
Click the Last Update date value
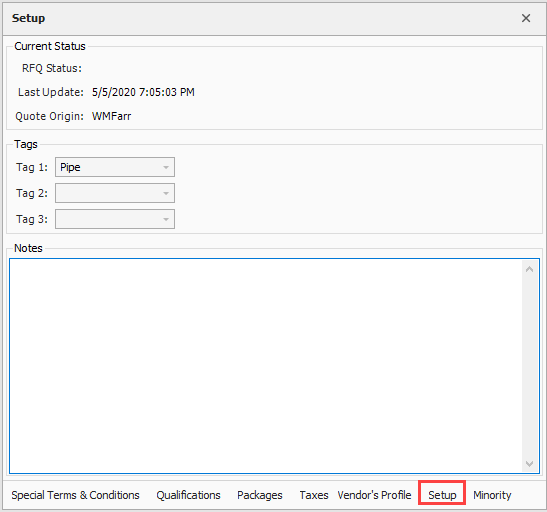point(143,92)
